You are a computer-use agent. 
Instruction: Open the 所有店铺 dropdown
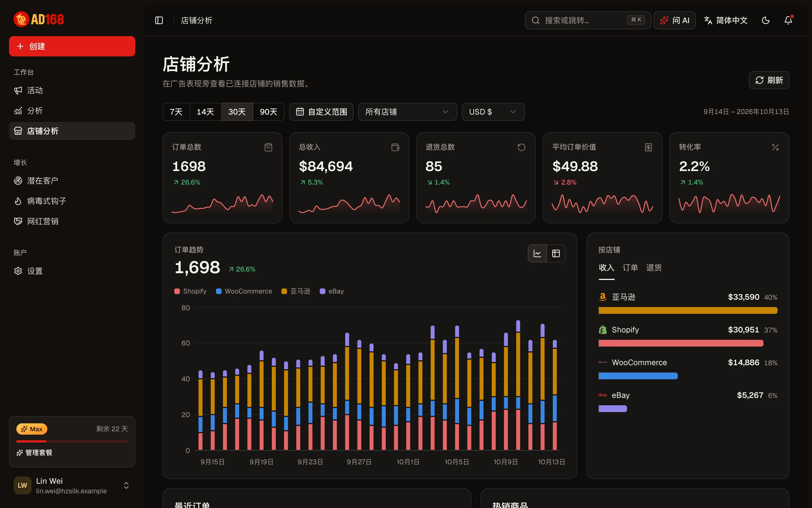[x=407, y=112]
